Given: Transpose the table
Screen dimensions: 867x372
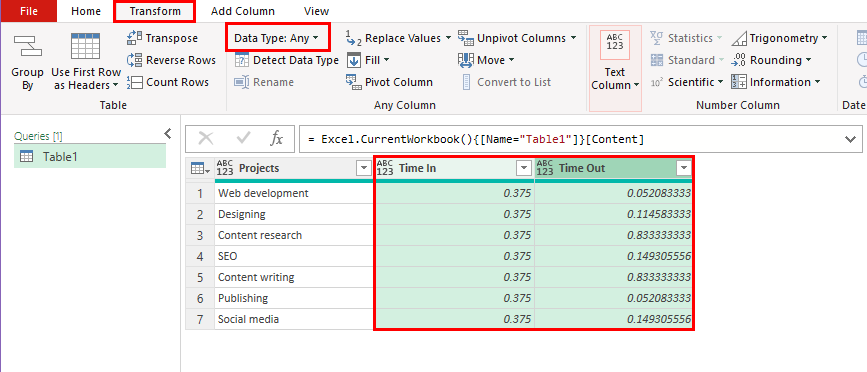Looking at the screenshot, I should pos(162,38).
